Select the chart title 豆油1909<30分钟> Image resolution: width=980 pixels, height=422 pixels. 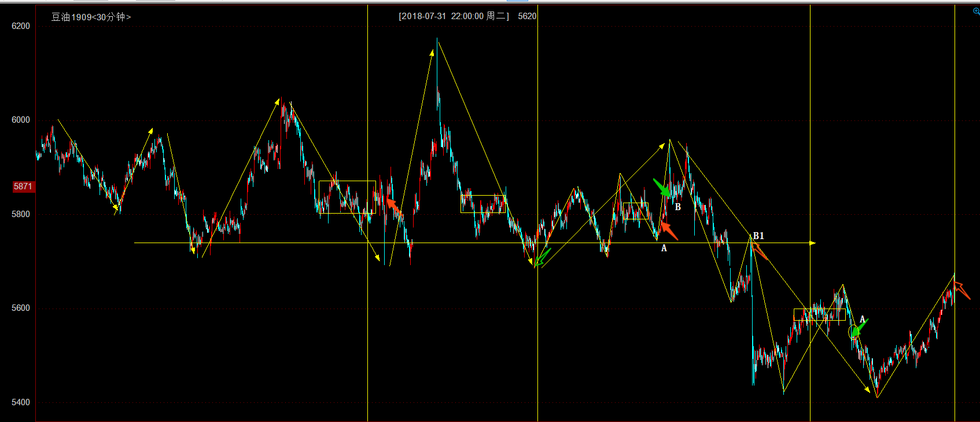pyautogui.click(x=91, y=17)
